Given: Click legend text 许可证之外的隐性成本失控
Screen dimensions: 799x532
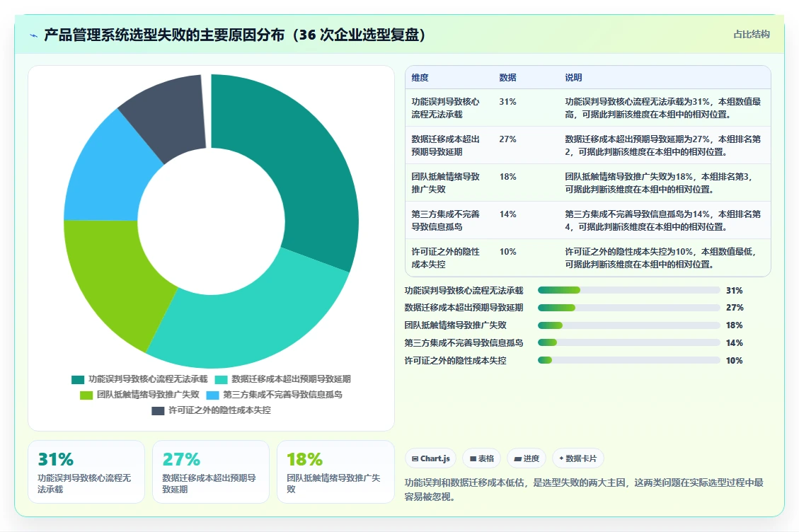Looking at the screenshot, I should [x=219, y=411].
